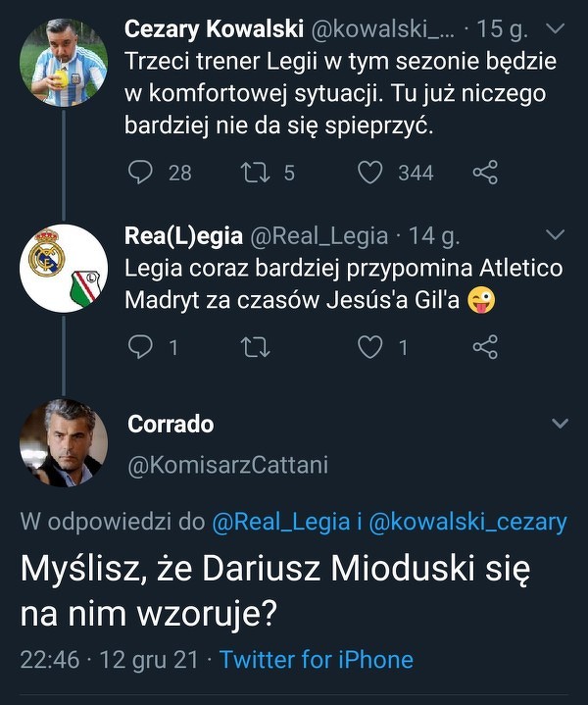This screenshot has height=705, width=588.
Task: Retweet Rea(L)egia's tweet
Action: coord(255,346)
